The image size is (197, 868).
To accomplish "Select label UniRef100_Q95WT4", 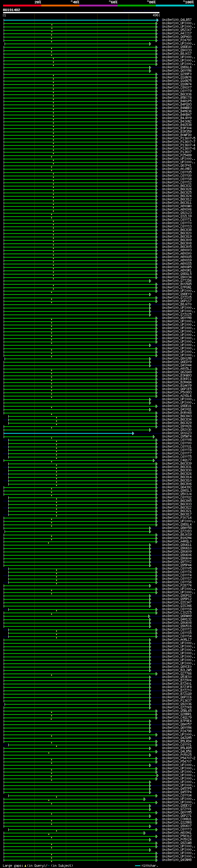I will 177,437.
